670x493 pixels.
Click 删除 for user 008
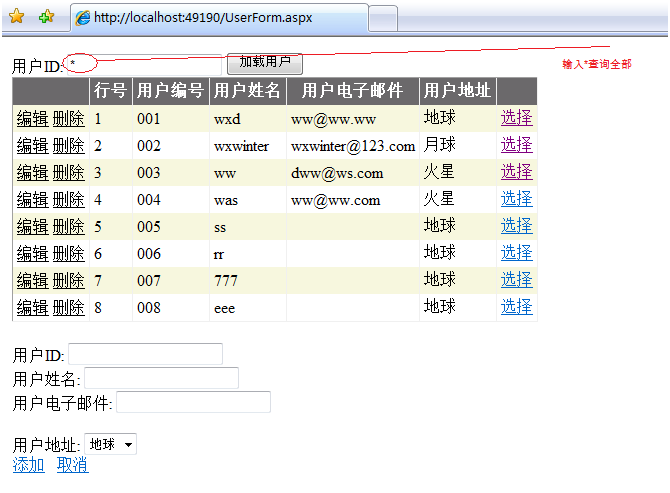pyautogui.click(x=69, y=308)
